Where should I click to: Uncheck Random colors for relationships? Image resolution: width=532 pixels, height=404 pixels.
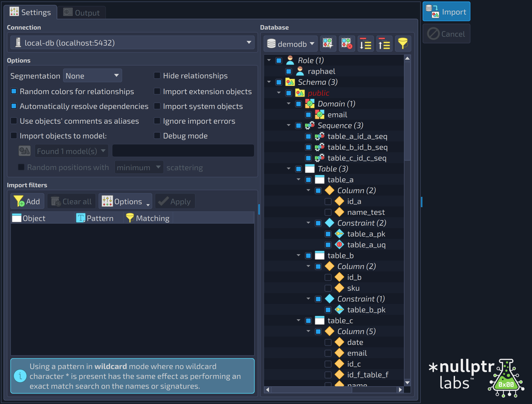(14, 91)
